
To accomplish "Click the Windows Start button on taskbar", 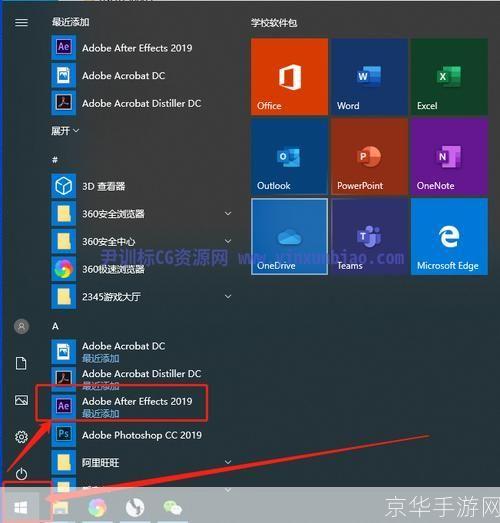I will 21,508.
